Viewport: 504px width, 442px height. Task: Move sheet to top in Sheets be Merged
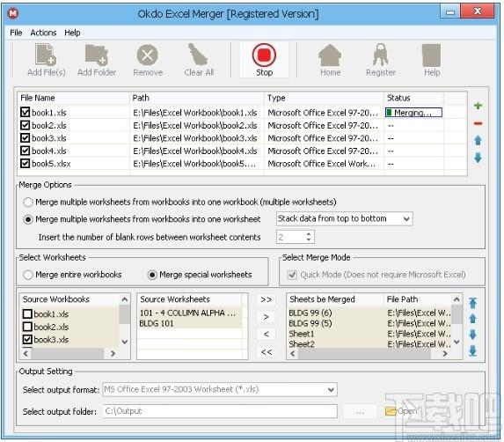472,303
